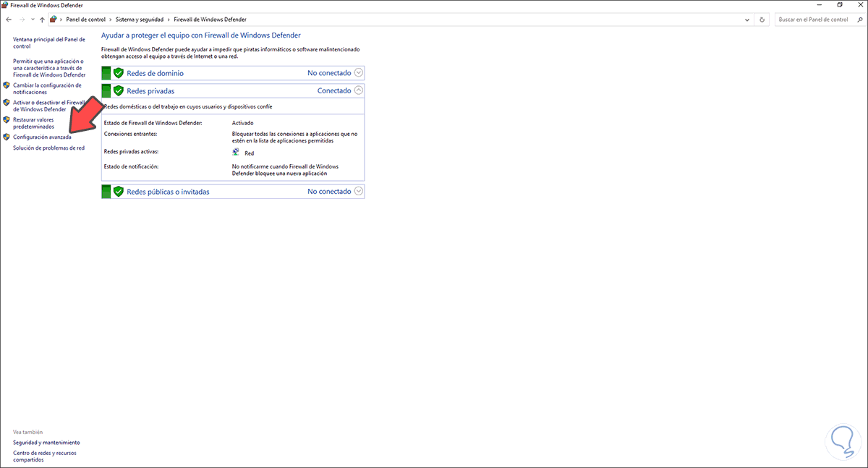Click 'Estado de Firewall de Windows Defender:' label
The height and width of the screenshot is (468, 868).
coord(153,123)
